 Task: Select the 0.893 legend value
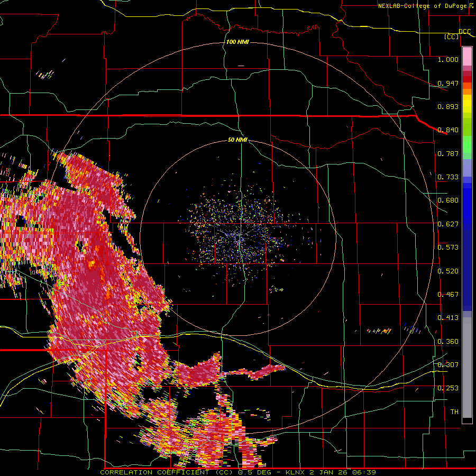448,106
